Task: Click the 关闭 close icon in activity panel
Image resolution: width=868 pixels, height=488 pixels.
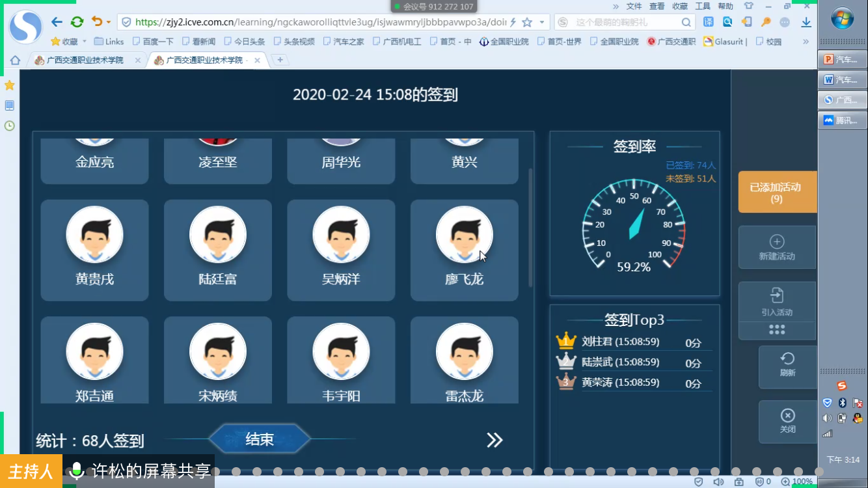Action: [x=787, y=415]
